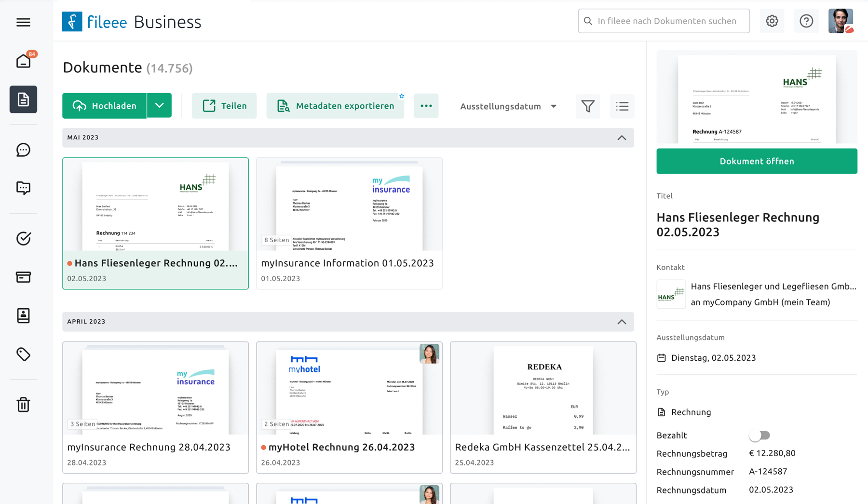Collapse the APRIL 2023 section

point(622,322)
